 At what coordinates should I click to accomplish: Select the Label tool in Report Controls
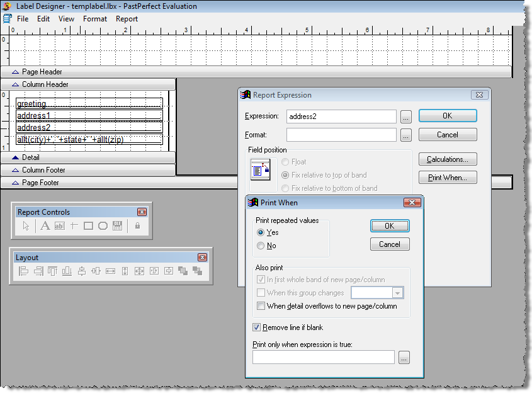coord(45,225)
